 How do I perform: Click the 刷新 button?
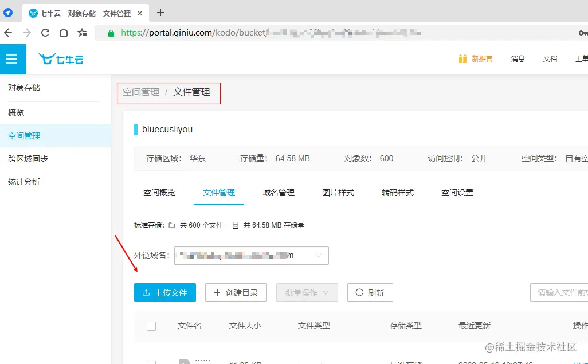[x=370, y=292]
